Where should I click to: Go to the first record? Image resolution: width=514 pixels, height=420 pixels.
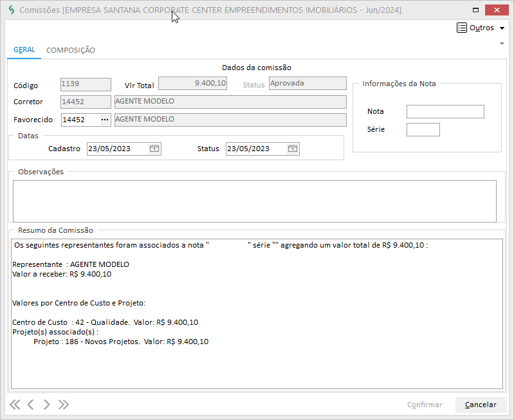[15, 405]
